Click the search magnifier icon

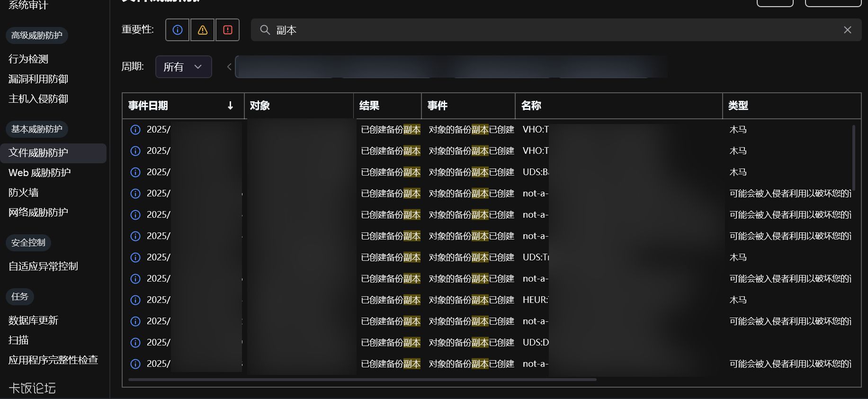pos(265,30)
